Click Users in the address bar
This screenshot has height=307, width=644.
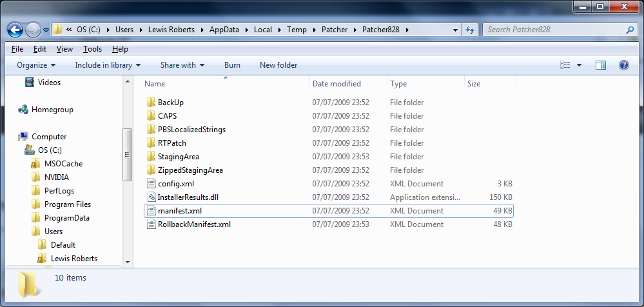(124, 30)
